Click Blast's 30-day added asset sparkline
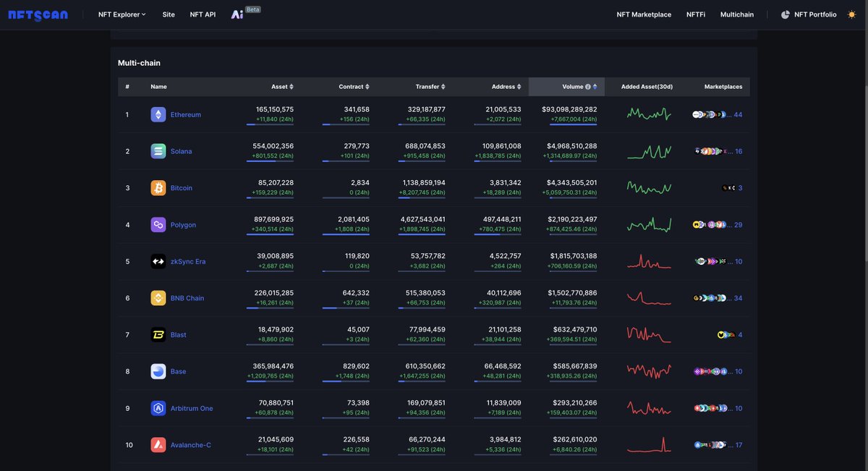This screenshot has height=471, width=868. pos(649,334)
